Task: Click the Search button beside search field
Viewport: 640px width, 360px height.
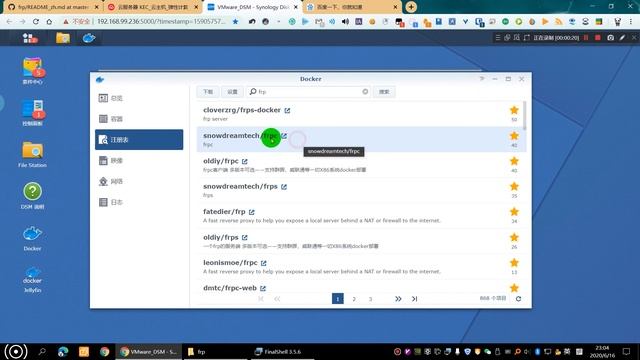Action: pos(384,92)
